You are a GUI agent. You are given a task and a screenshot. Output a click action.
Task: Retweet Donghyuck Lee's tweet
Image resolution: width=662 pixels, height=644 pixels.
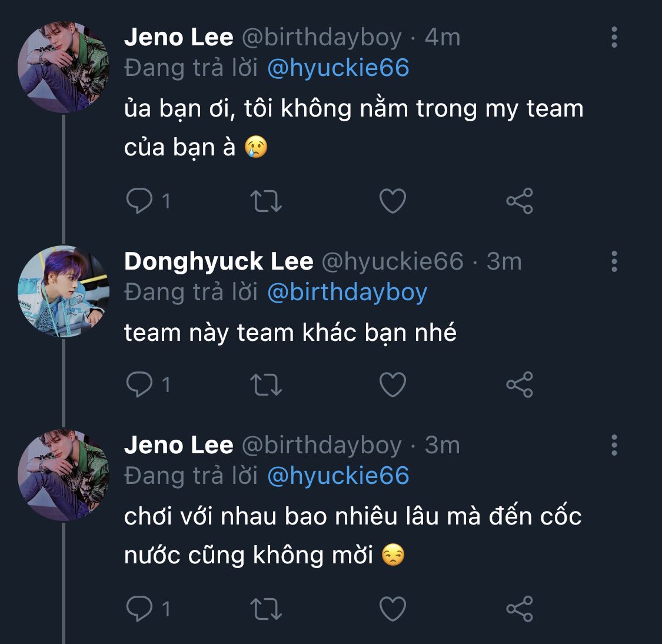tap(266, 385)
